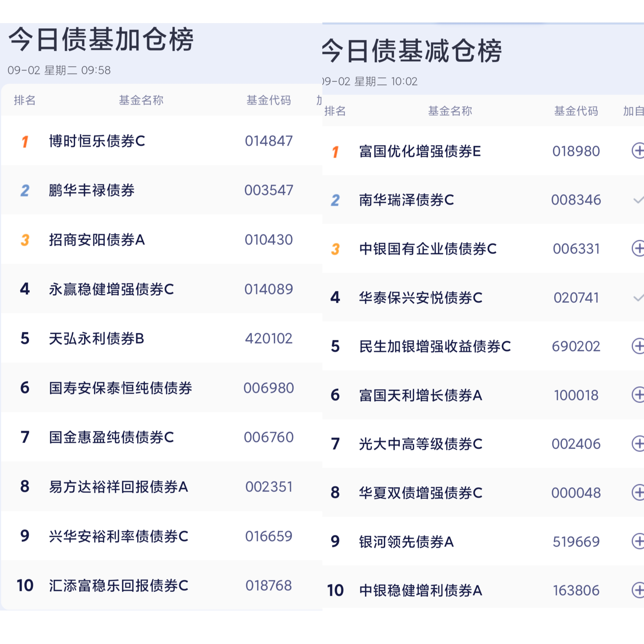
Task: Open fund 华泰保兴安悦债券C
Action: coord(421,298)
